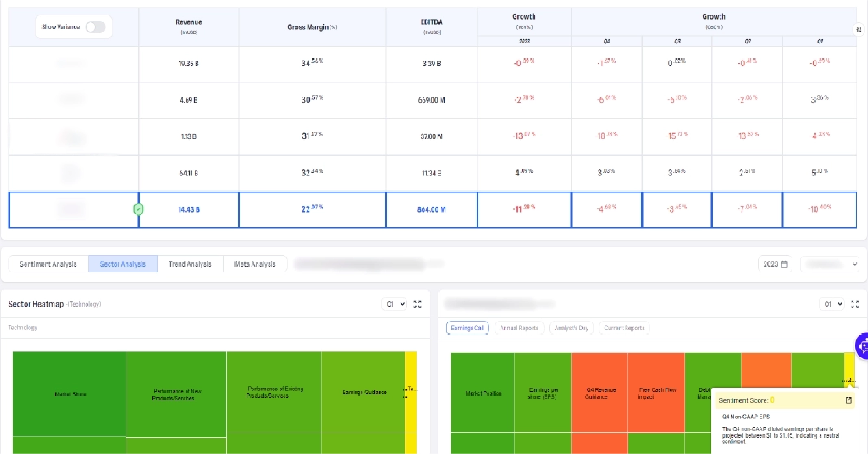Click the swap icon beside the Growth header
This screenshot has width=868, height=454.
tap(859, 30)
